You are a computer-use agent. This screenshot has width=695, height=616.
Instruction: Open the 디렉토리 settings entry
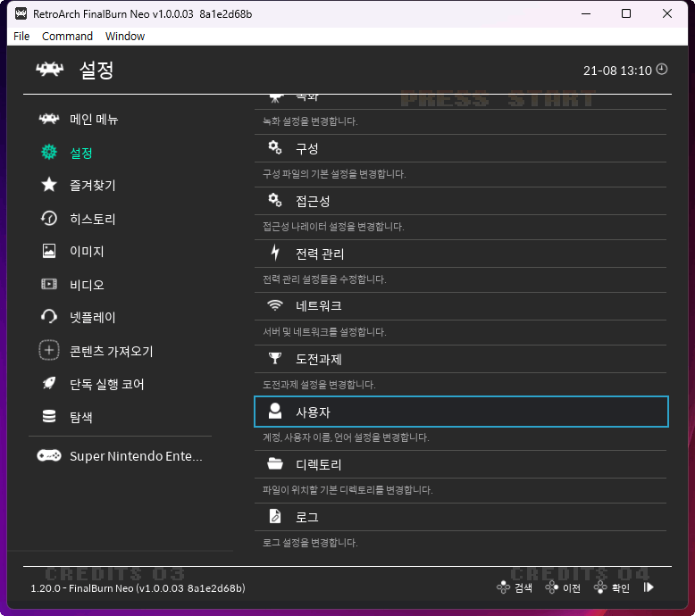(x=461, y=464)
